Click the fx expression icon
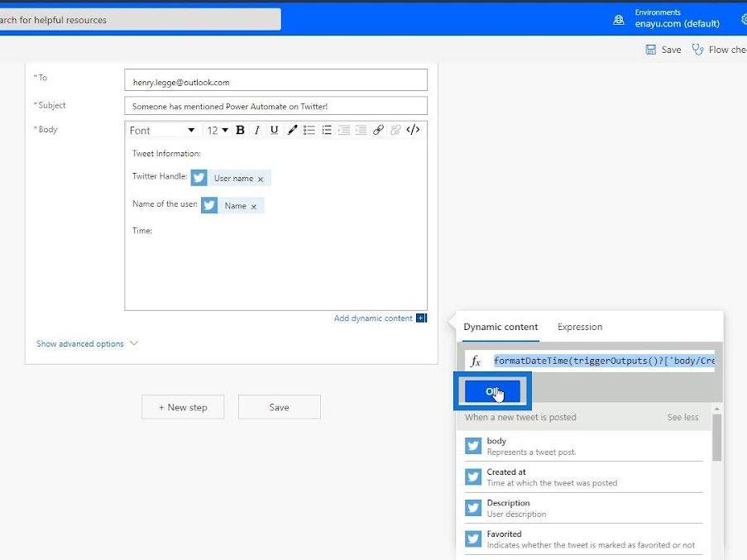 [476, 361]
